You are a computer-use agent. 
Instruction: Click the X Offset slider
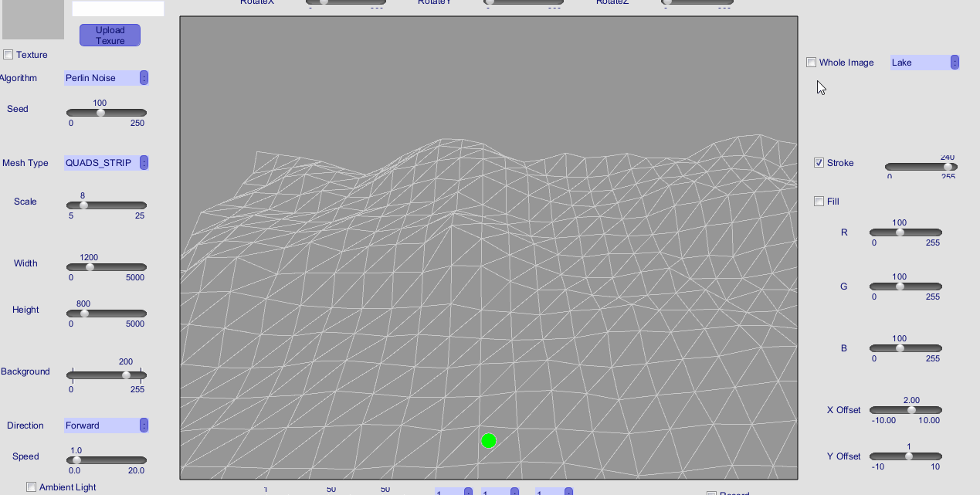906,410
